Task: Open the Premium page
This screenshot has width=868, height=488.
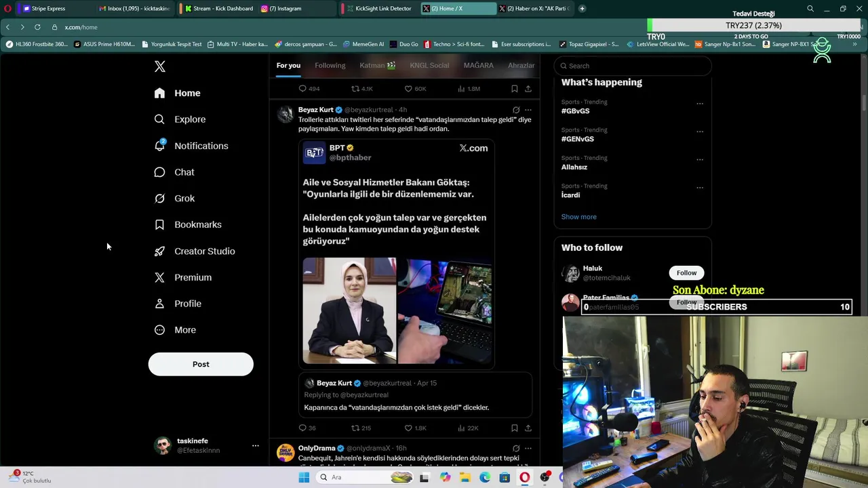Action: [183, 277]
